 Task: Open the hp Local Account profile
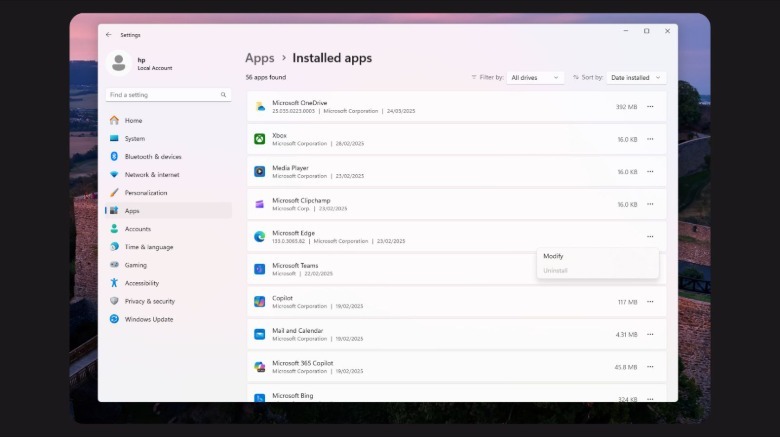pos(140,63)
